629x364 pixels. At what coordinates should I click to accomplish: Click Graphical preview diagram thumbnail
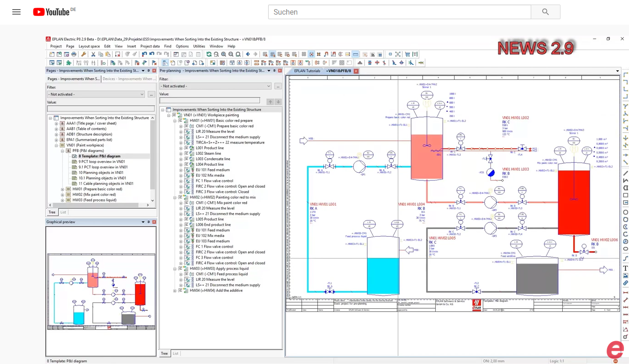tap(101, 291)
